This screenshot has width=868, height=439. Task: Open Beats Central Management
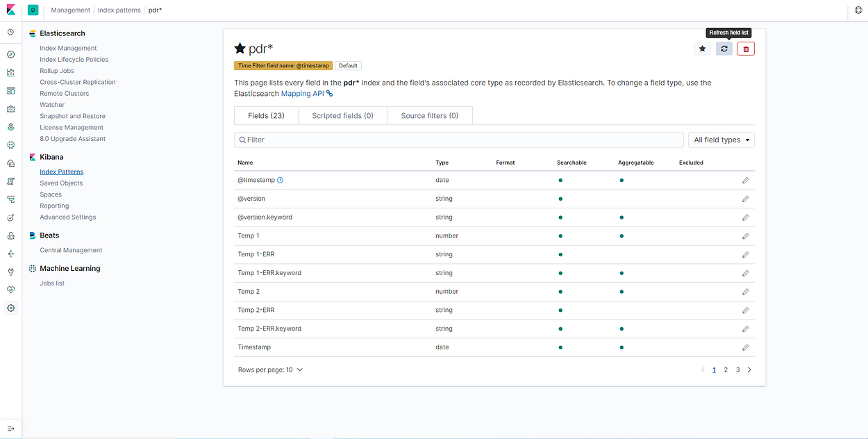click(71, 250)
